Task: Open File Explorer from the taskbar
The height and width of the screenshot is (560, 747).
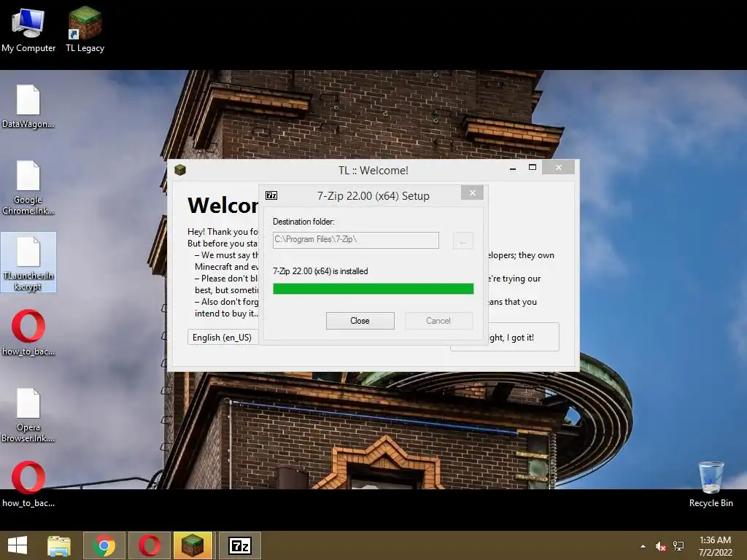Action: 59,545
